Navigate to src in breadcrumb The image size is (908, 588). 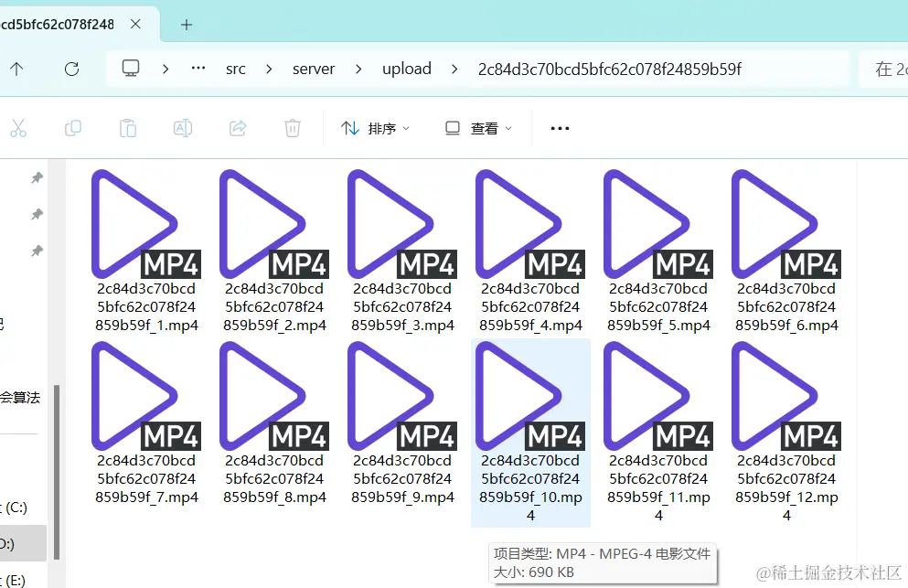point(236,69)
